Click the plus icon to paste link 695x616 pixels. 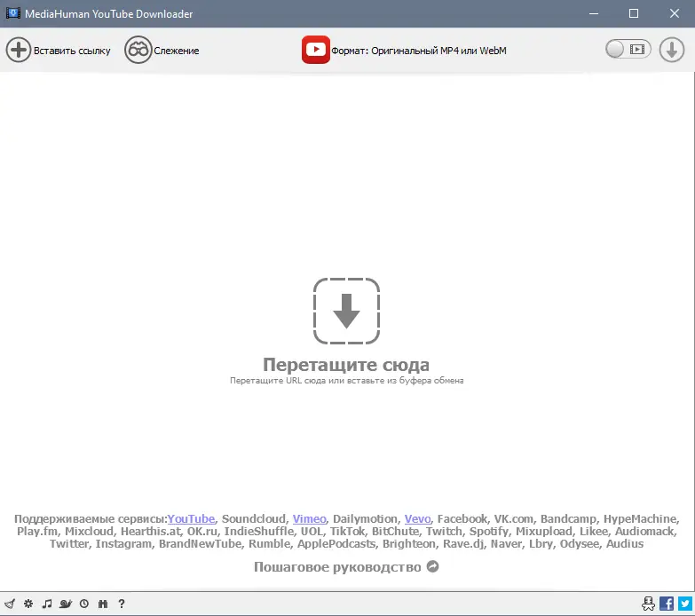(18, 50)
